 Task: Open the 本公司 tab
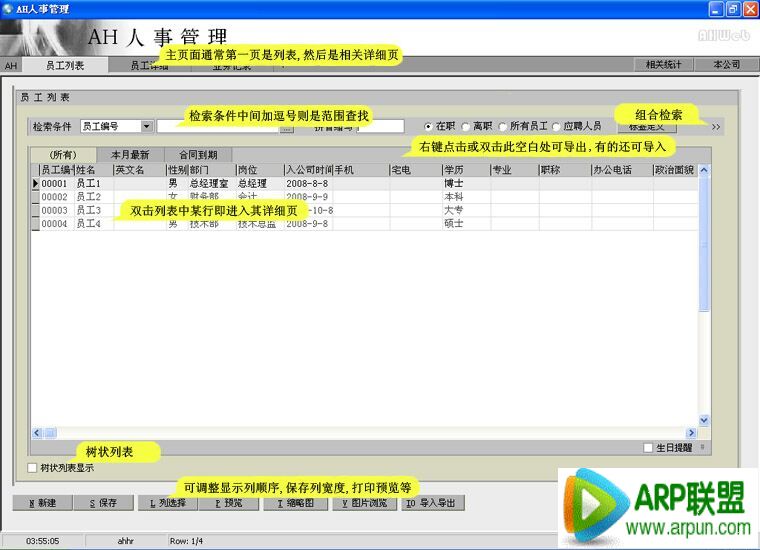point(726,64)
